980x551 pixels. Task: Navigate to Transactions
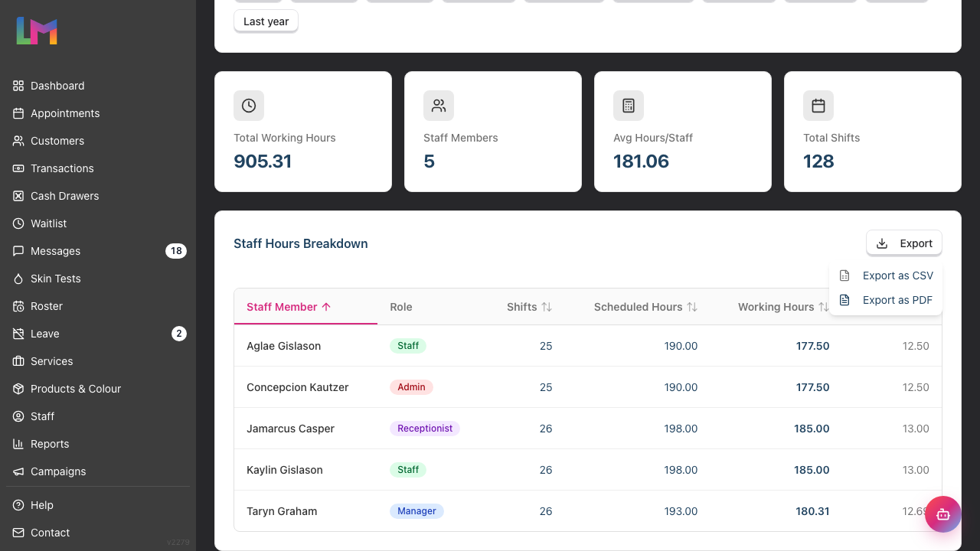(x=98, y=168)
